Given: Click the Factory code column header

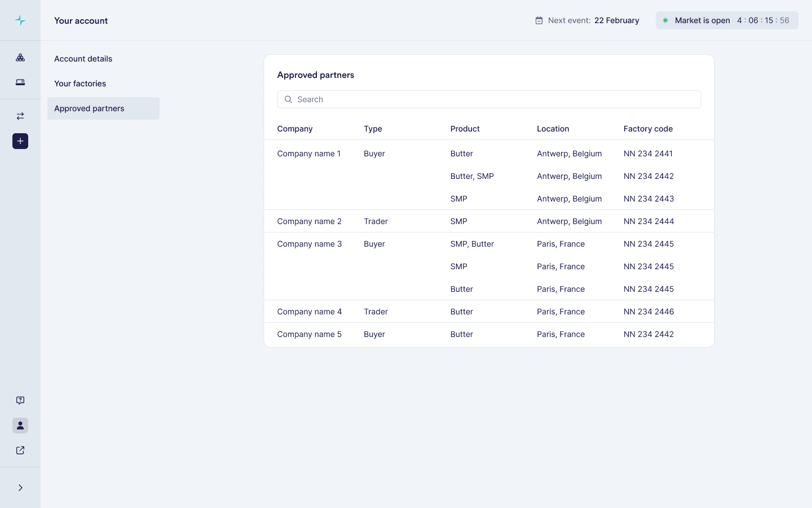Looking at the screenshot, I should click(648, 129).
